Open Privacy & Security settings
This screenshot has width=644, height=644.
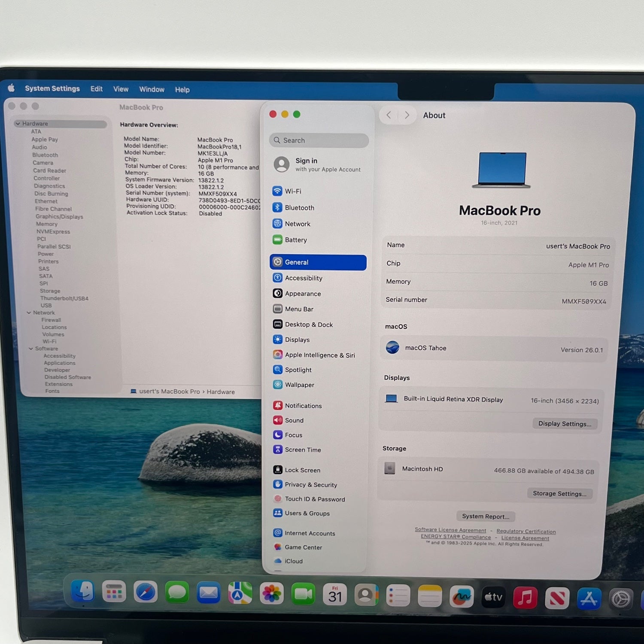pos(310,485)
